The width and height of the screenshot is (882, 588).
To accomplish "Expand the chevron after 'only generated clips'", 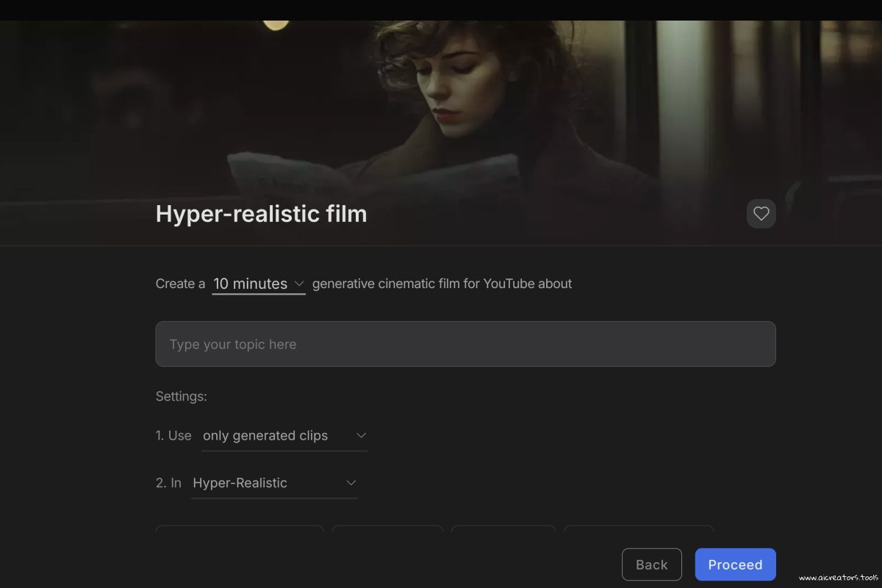I will tap(362, 434).
